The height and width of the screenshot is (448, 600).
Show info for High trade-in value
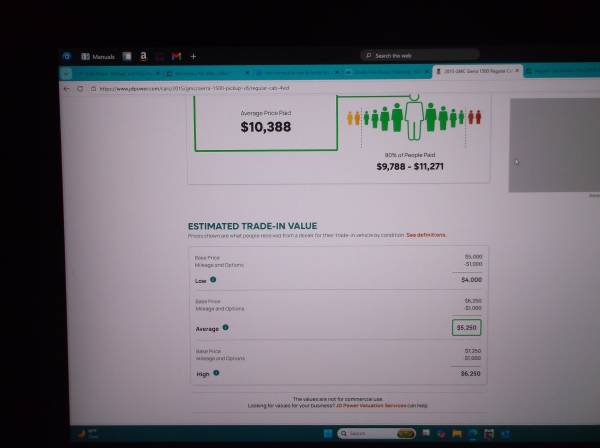(x=216, y=373)
